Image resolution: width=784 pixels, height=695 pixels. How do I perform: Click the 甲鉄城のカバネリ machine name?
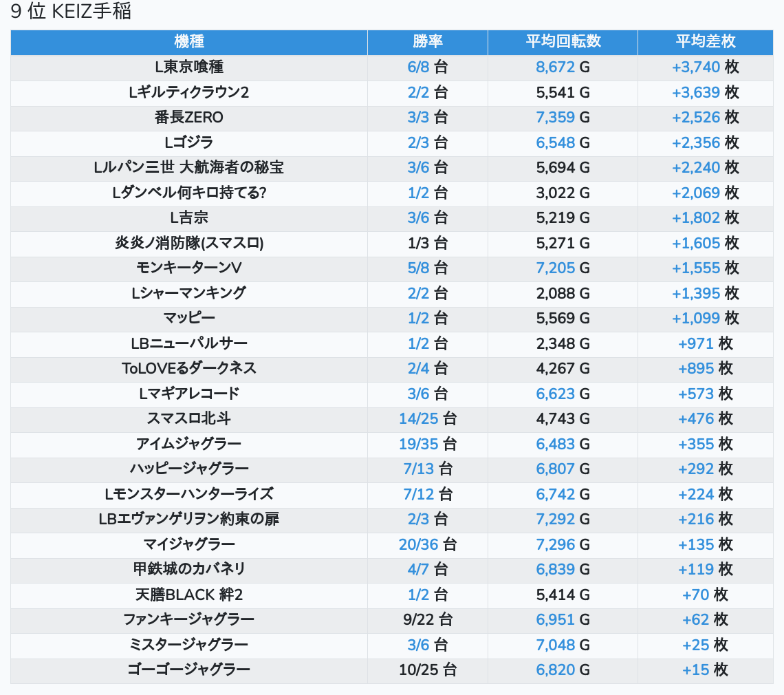(x=189, y=569)
